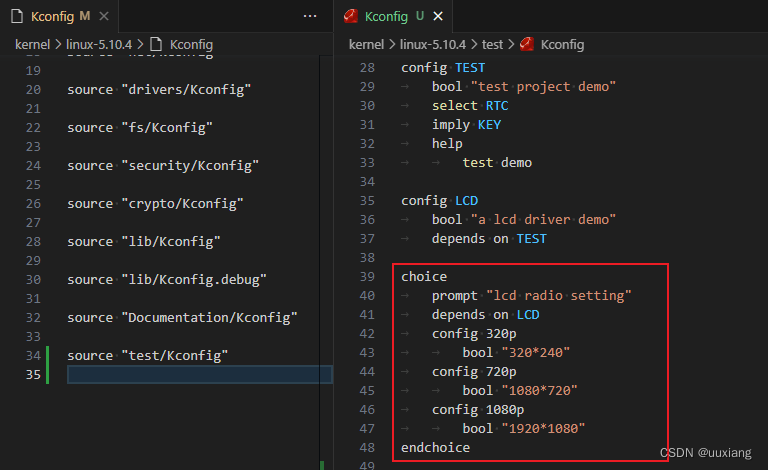Close the left Kconfig M tab
Image resolution: width=768 pixels, height=470 pixels.
pos(104,16)
